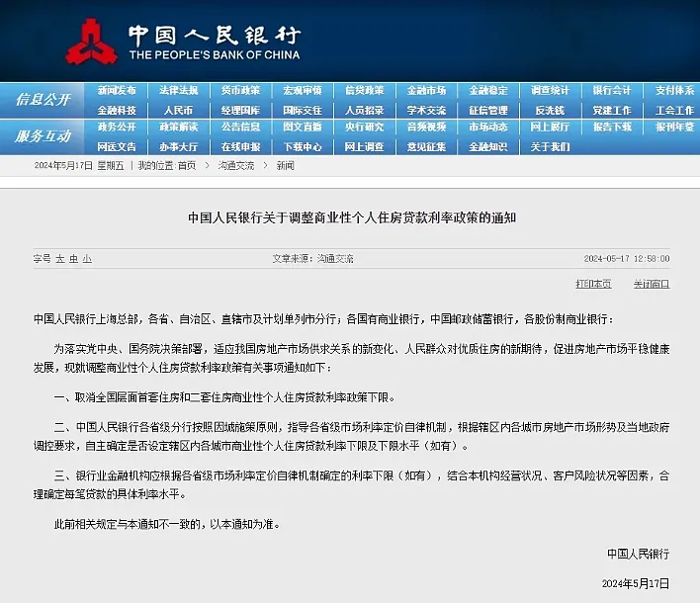The width and height of the screenshot is (700, 603).
Task: Select 学术交流 in navigation
Action: [426, 111]
